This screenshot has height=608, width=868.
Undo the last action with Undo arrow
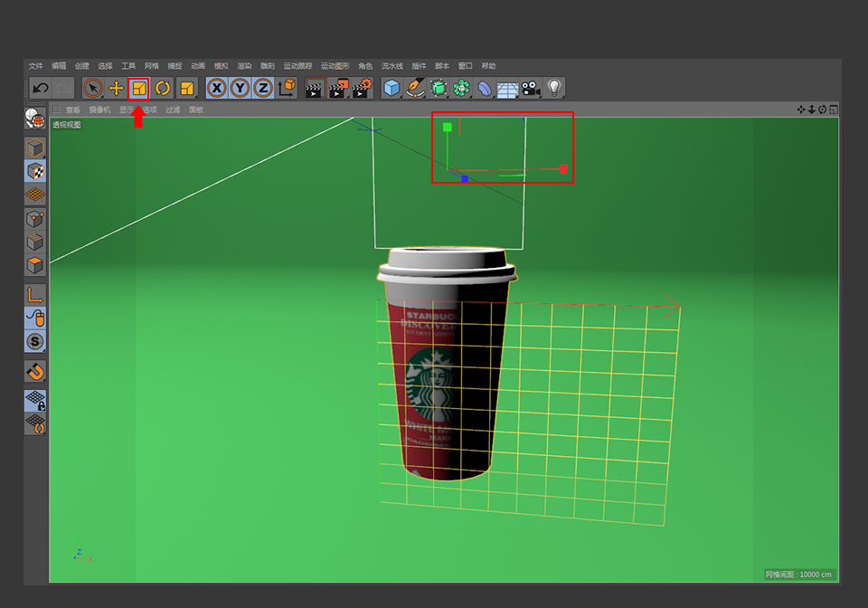41,88
